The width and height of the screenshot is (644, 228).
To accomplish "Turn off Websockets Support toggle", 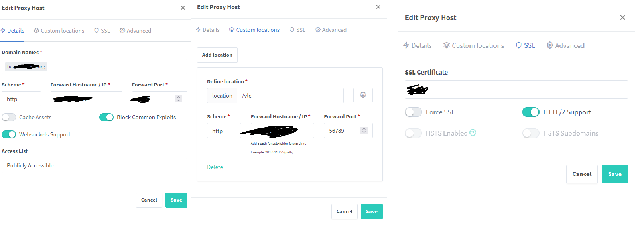I will point(9,134).
